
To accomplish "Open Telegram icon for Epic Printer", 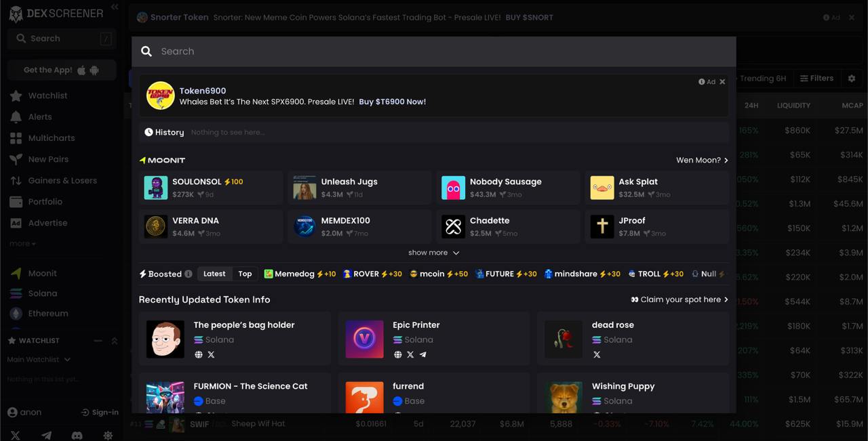I will pyautogui.click(x=423, y=354).
